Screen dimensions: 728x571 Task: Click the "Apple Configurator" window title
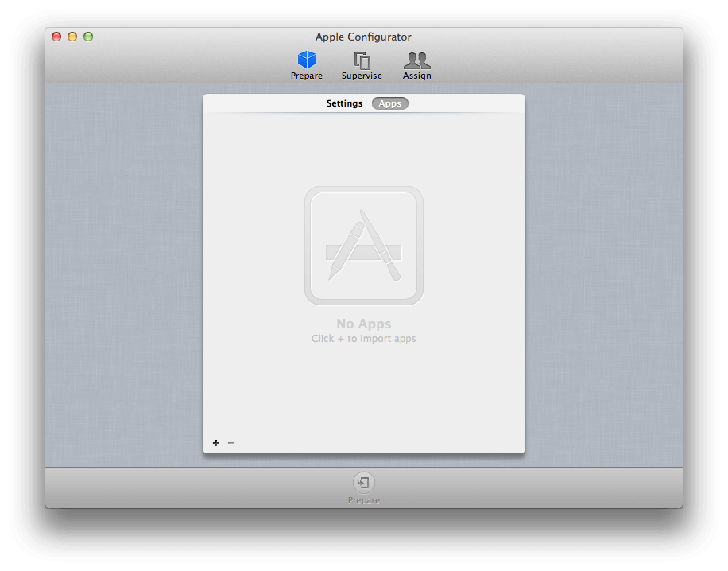click(363, 37)
